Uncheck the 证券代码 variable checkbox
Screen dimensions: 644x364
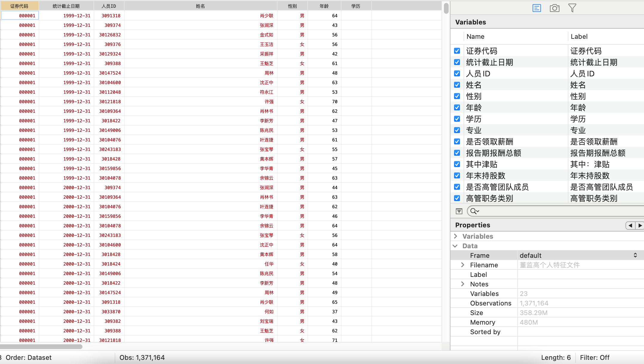tap(457, 51)
